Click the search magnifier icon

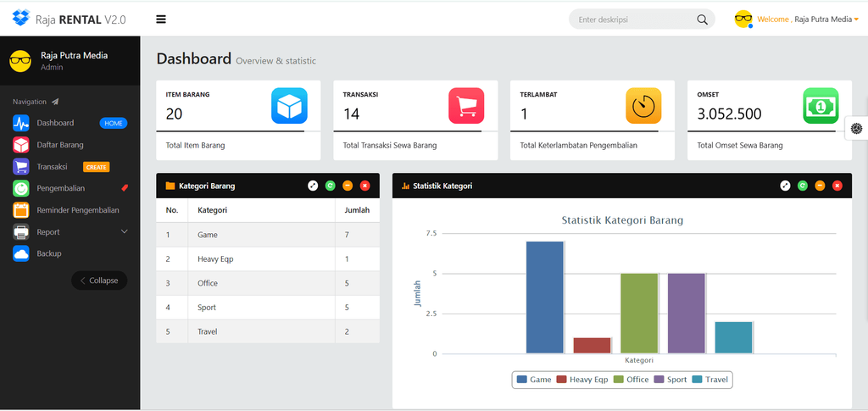tap(702, 19)
